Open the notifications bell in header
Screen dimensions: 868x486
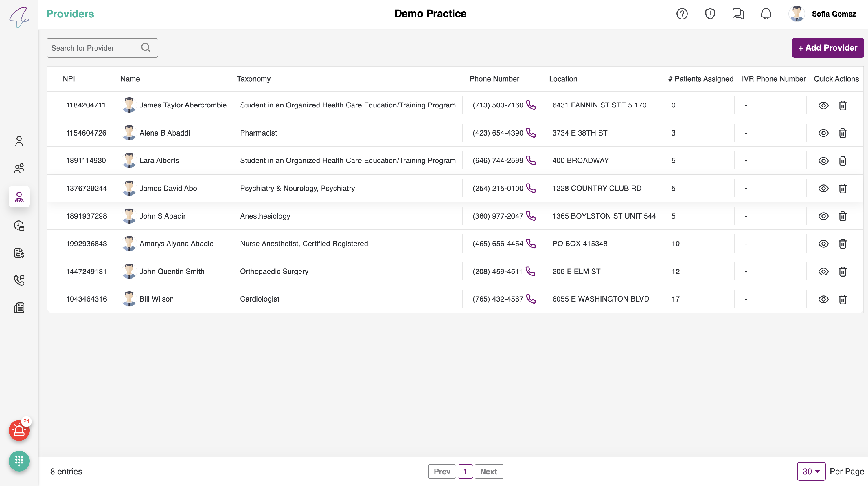(x=766, y=14)
